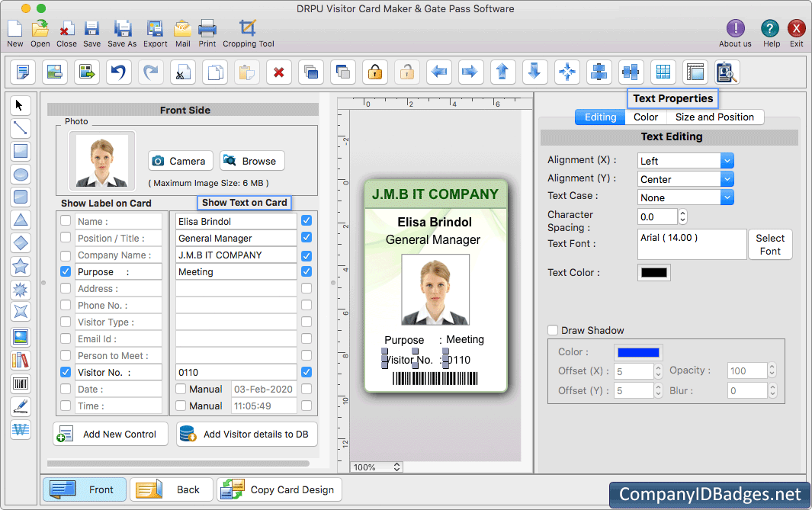Insert image with picture tool in sidebar
812x510 pixels.
[20, 337]
